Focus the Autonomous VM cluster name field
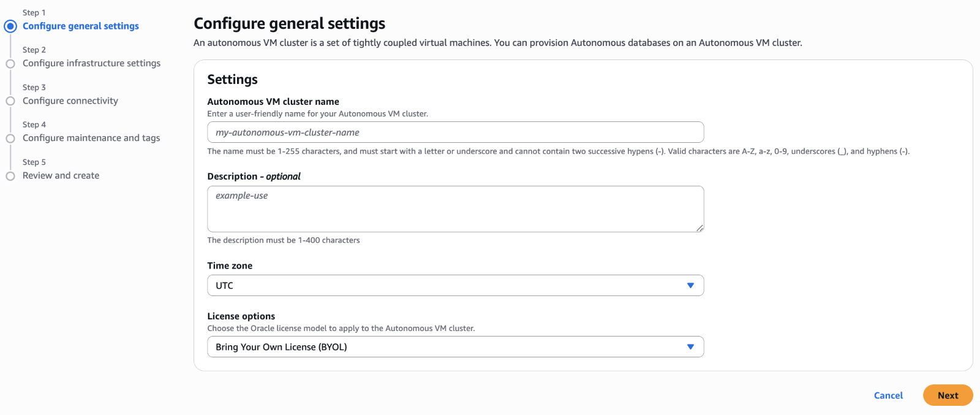Screen dimensions: 980x415 coord(455,132)
